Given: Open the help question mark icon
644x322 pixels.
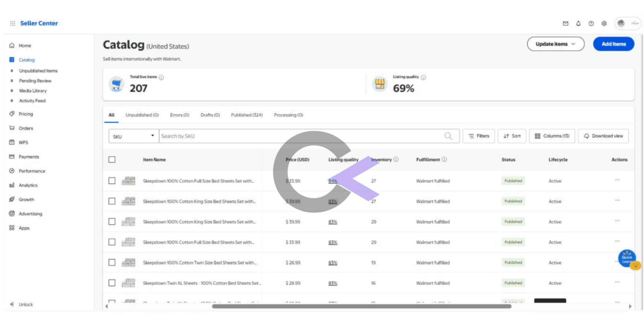Looking at the screenshot, I should click(x=591, y=23).
